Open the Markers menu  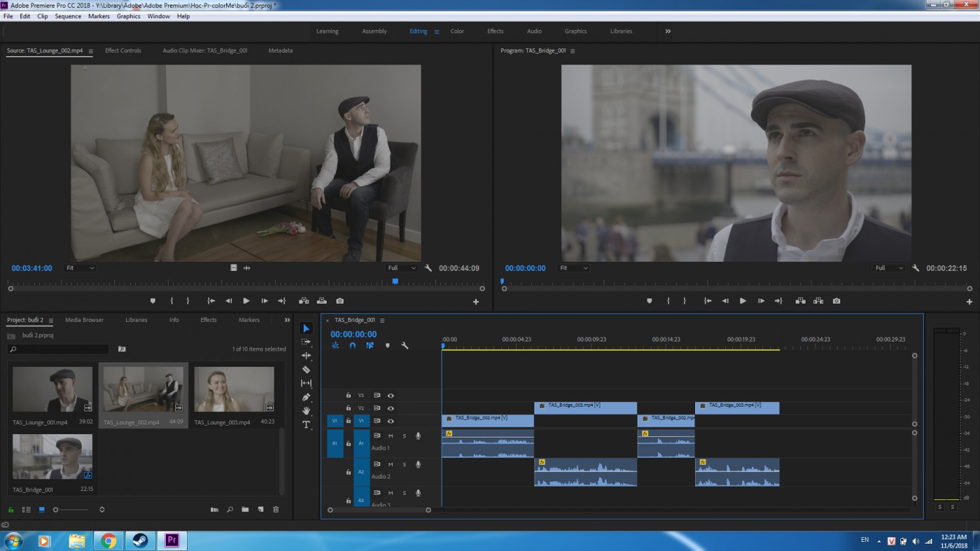click(99, 16)
